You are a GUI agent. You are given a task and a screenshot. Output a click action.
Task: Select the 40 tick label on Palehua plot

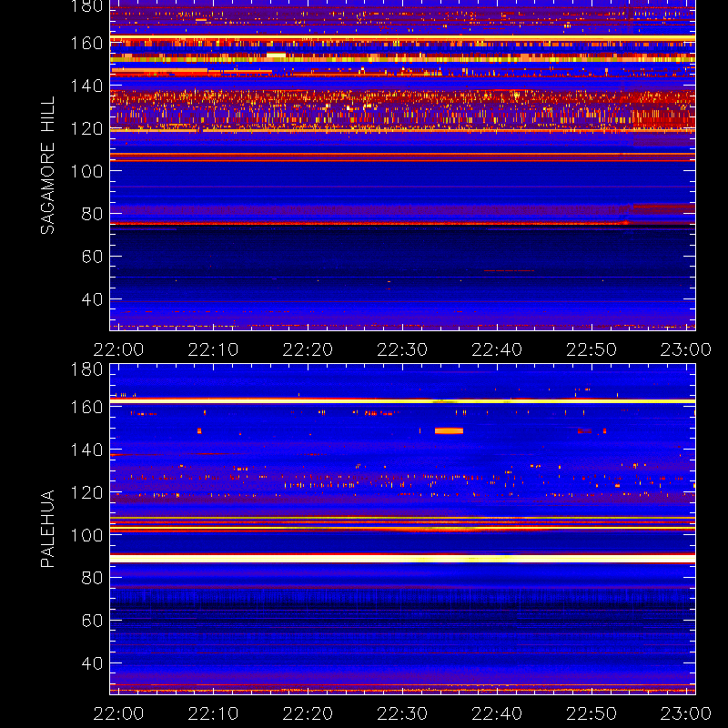(x=92, y=663)
